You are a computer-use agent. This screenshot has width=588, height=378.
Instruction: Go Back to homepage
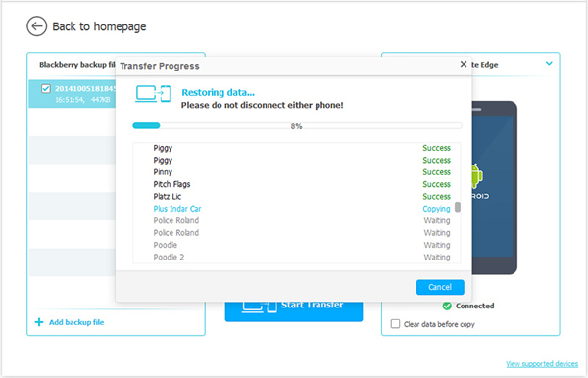(99, 26)
